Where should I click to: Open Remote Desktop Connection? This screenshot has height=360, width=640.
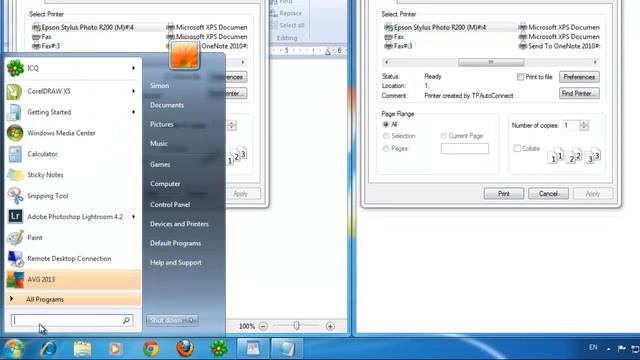pyautogui.click(x=73, y=258)
